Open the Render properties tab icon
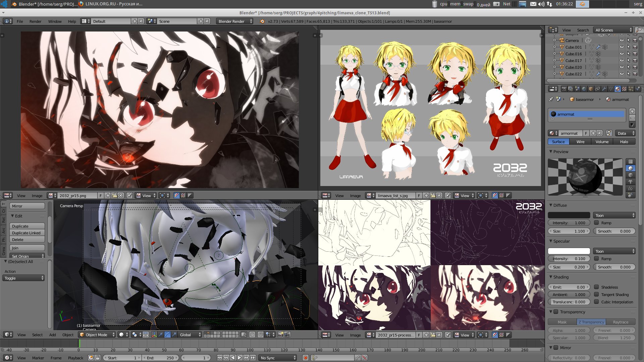Screen dimensions: 644x362 click(x=564, y=89)
